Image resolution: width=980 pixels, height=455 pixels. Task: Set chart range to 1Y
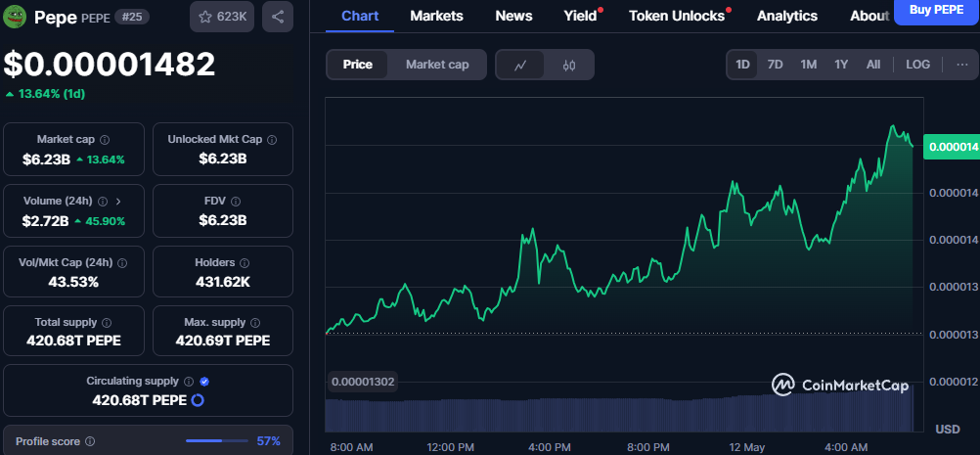(x=841, y=65)
